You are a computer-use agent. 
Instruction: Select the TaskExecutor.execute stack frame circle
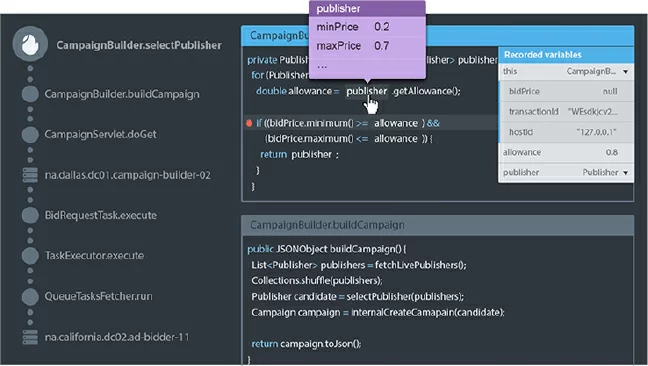click(30, 256)
